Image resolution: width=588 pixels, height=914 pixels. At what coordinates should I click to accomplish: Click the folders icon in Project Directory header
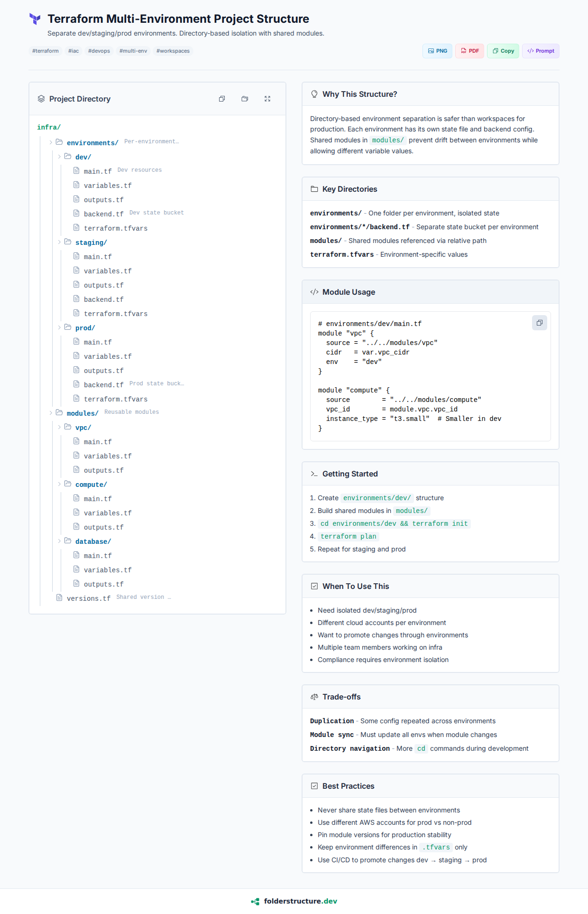[x=245, y=99]
